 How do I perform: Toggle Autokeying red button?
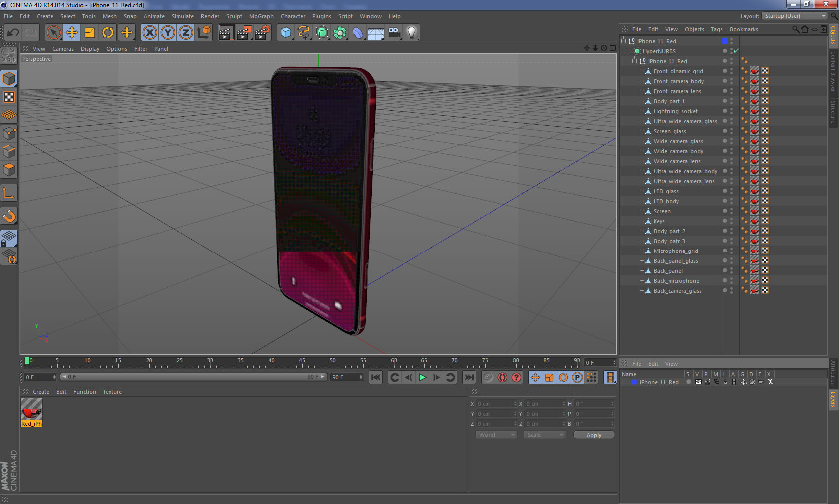pyautogui.click(x=502, y=377)
